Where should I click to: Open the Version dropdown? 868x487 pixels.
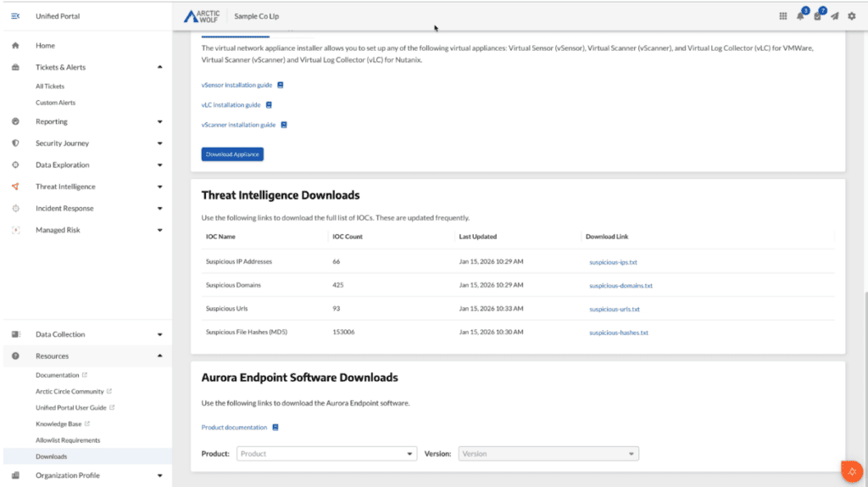click(x=548, y=454)
